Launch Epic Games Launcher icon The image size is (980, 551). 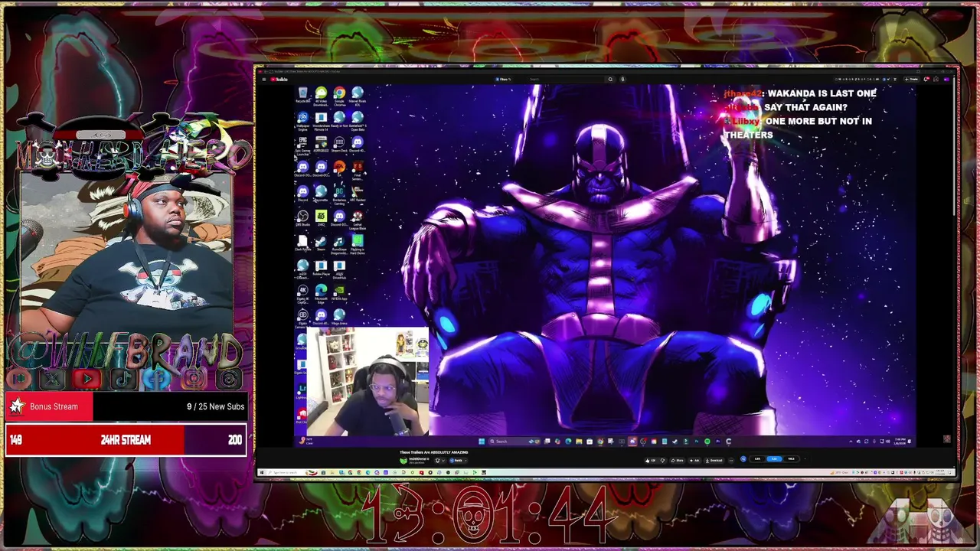[x=303, y=147]
